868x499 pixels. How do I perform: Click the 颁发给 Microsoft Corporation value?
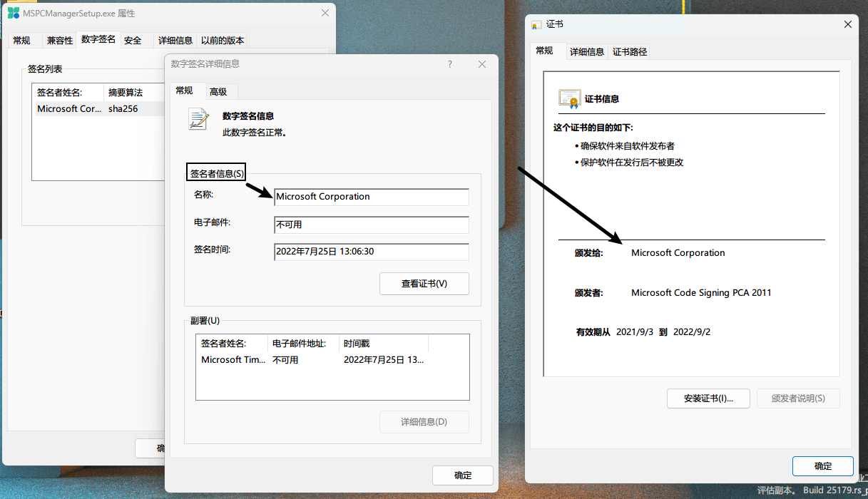pos(678,253)
